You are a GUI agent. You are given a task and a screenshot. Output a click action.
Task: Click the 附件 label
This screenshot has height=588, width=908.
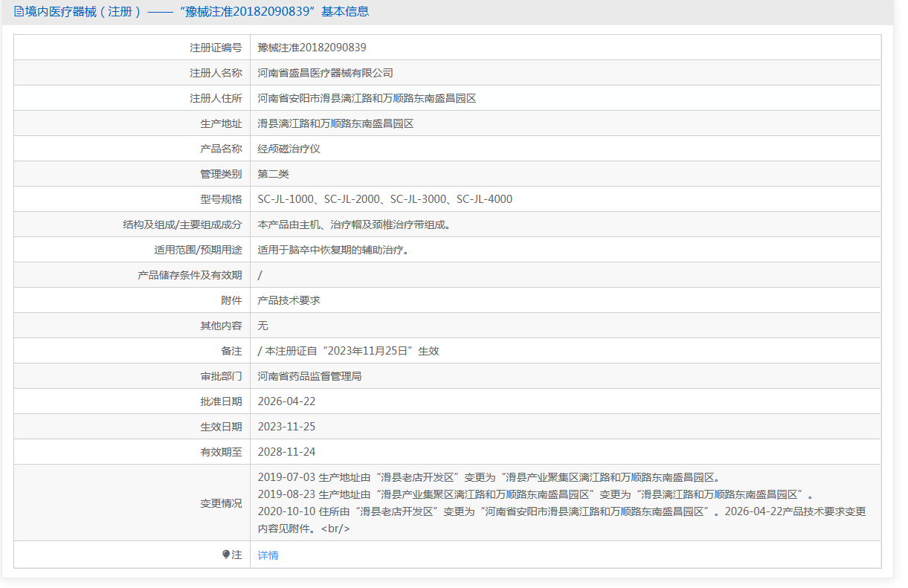click(232, 300)
